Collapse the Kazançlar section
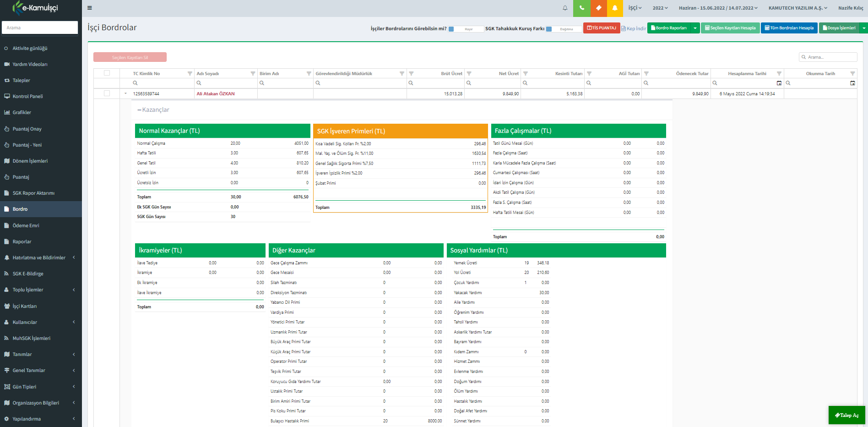 [153, 110]
